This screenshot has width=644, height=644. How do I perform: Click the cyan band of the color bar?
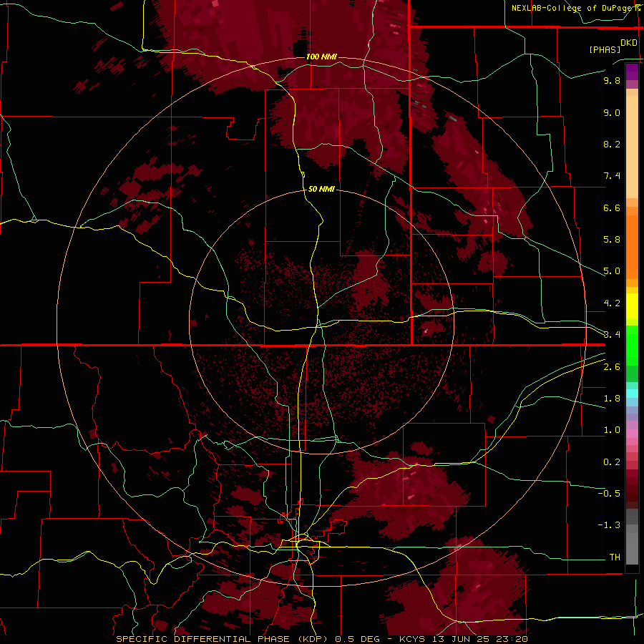(632, 394)
